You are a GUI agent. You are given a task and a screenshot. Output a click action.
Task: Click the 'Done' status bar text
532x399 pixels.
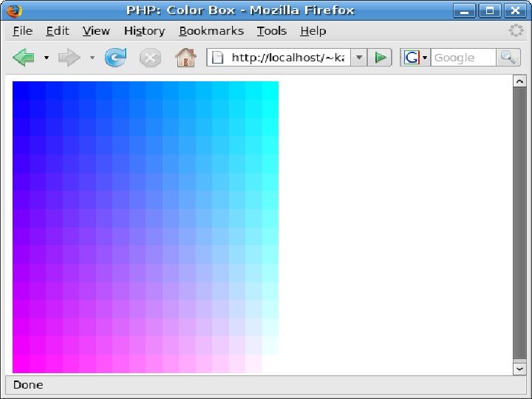tap(28, 385)
